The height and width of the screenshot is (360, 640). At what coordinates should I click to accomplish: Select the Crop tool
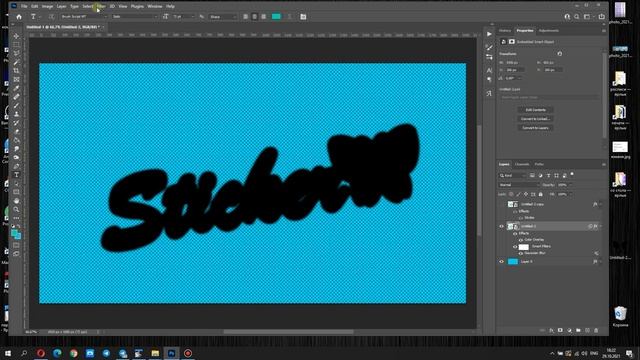click(16, 71)
